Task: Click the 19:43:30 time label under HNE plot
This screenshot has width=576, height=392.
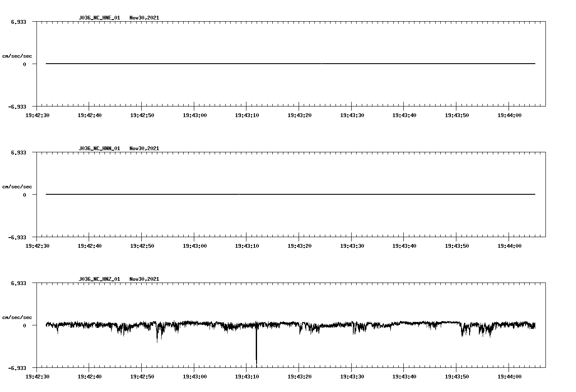Action: point(352,115)
